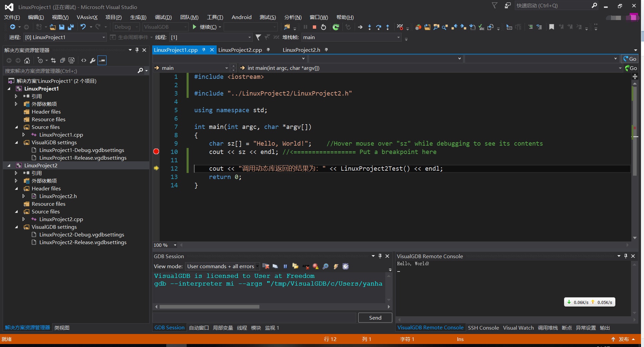Select the Step Into icon
The height and width of the screenshot is (347, 644).
(370, 27)
